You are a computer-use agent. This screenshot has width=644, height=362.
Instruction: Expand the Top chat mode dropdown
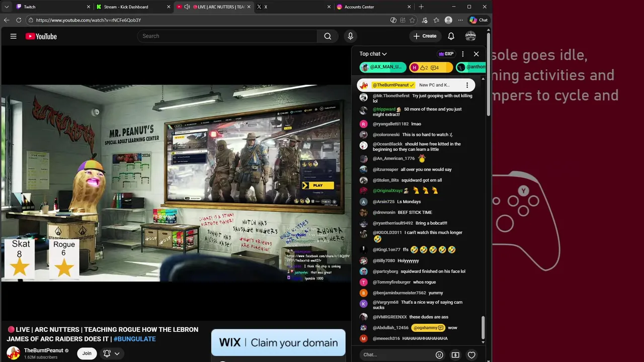[373, 54]
